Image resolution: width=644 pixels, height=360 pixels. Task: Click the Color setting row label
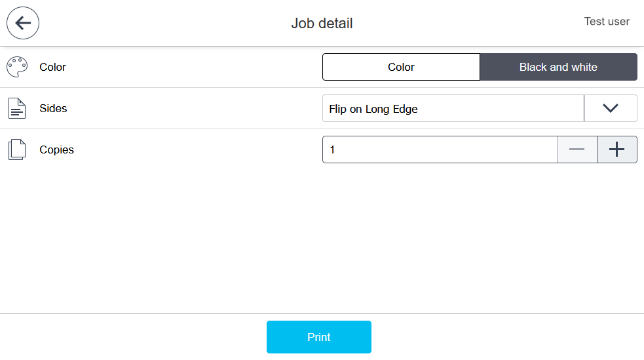tap(52, 67)
